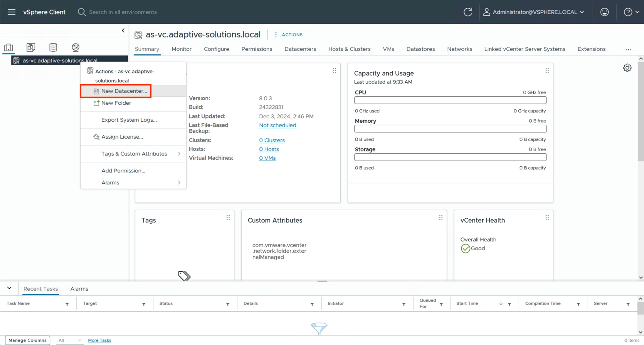Click the CPU usage bar
Screen dimensions: 644x345
[x=450, y=100]
